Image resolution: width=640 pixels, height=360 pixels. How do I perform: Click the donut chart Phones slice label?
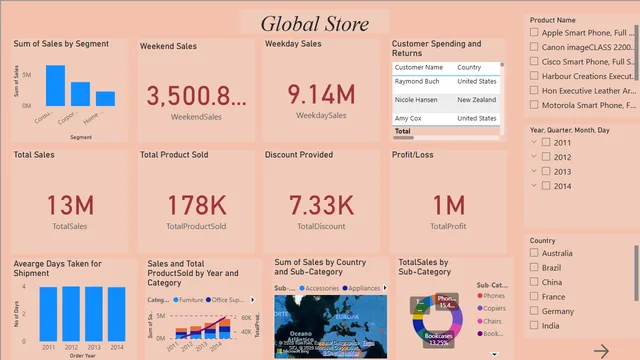[447, 302]
